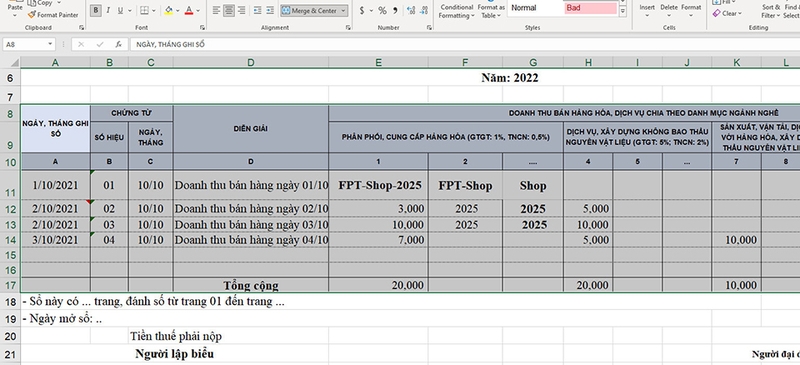Open Conditional Formatting menu
Viewport: 800px width, 365px height.
pyautogui.click(x=457, y=10)
